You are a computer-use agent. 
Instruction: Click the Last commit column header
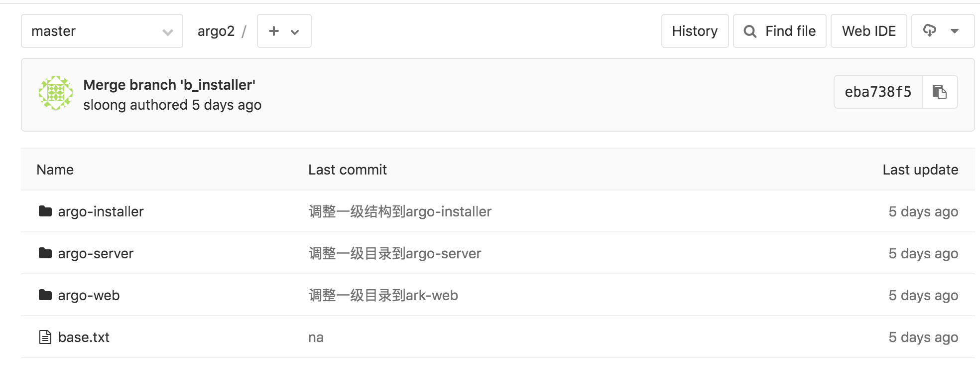click(347, 169)
